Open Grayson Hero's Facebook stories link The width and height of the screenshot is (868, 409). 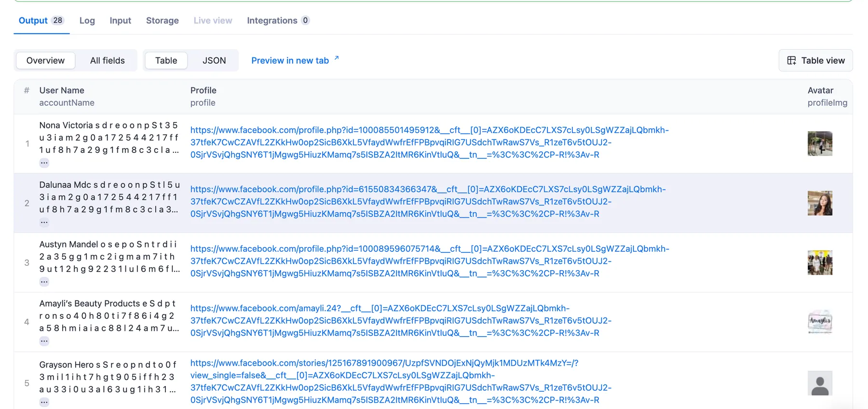401,381
